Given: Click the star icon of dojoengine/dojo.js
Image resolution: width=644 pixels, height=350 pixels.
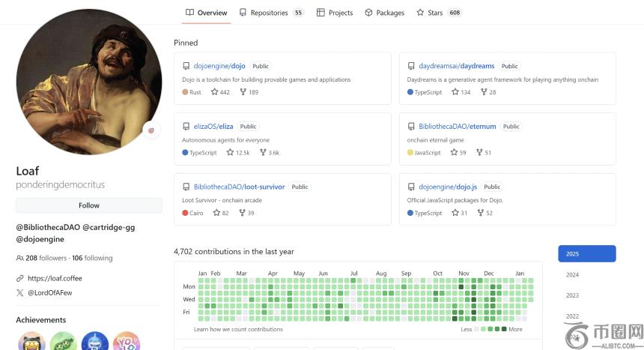Looking at the screenshot, I should tap(455, 213).
